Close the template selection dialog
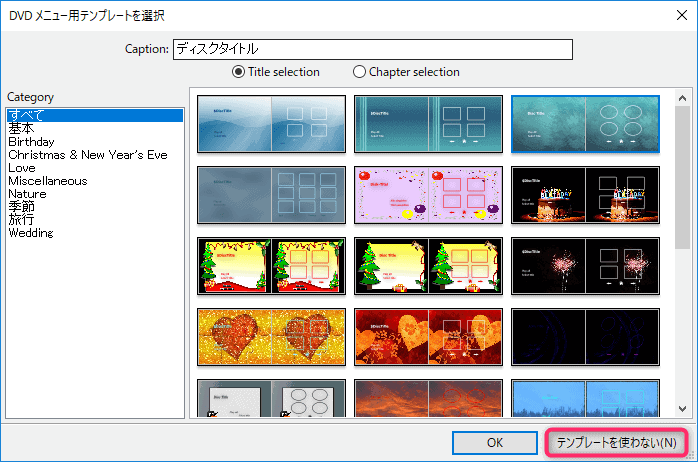The height and width of the screenshot is (462, 698). pyautogui.click(x=675, y=15)
